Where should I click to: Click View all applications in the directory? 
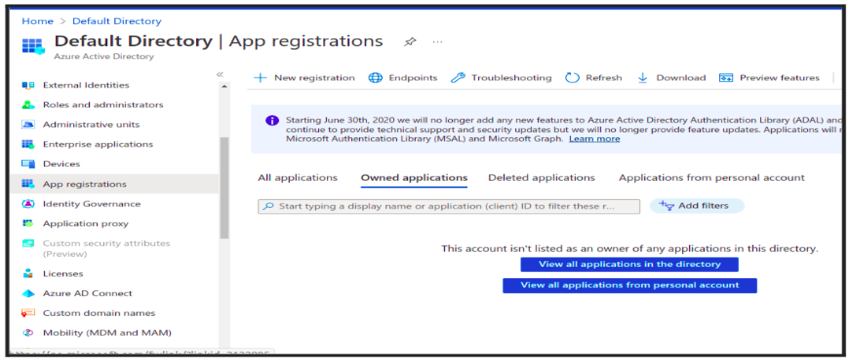[x=629, y=265]
